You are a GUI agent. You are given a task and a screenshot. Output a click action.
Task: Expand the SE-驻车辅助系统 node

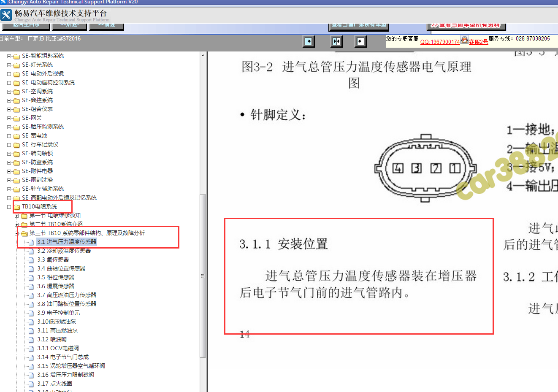(9, 189)
